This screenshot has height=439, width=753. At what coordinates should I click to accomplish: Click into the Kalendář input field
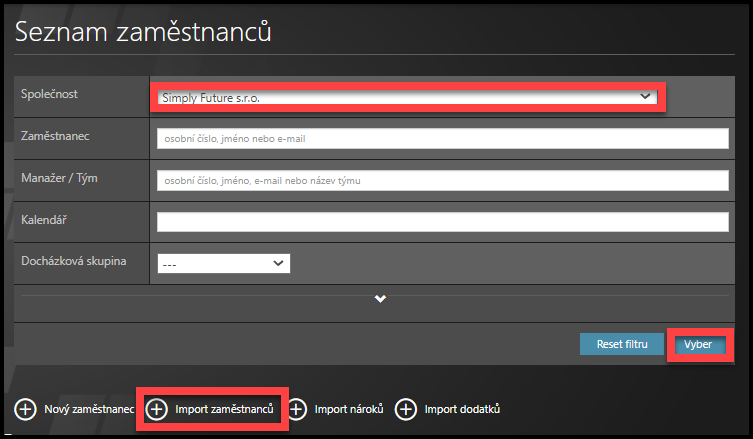coord(442,221)
